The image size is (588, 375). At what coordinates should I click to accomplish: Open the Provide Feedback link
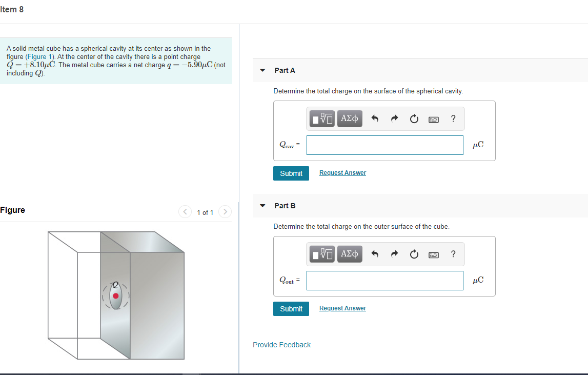click(281, 344)
